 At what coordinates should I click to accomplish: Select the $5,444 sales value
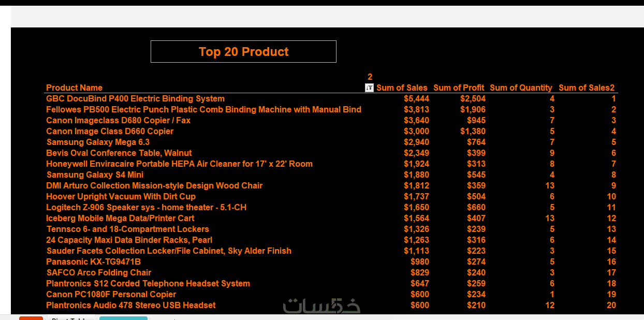point(416,99)
